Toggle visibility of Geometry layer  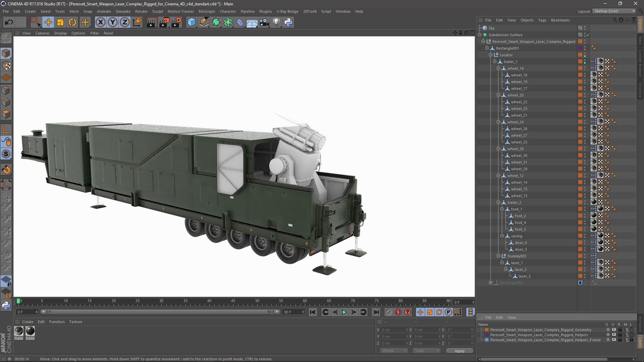coord(613,330)
